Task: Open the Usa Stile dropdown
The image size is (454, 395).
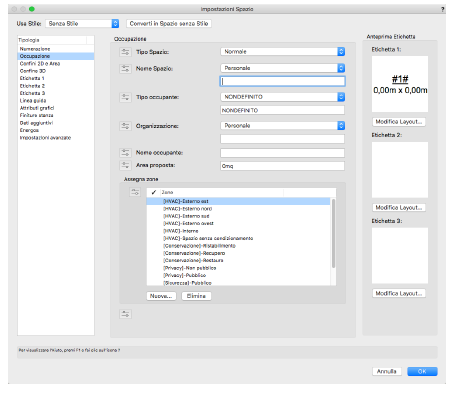Action: pos(82,24)
